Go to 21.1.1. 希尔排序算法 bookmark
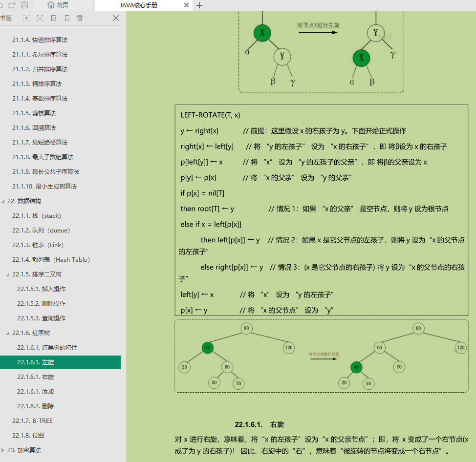476x462 pixels. (40, 55)
